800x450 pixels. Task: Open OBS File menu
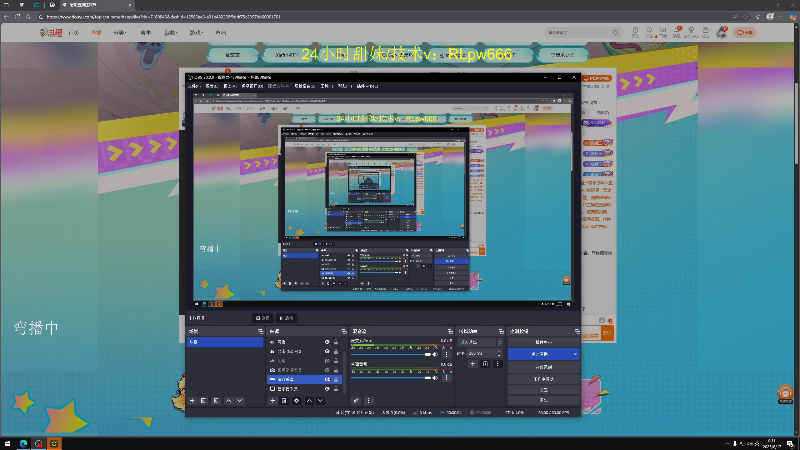pos(193,86)
